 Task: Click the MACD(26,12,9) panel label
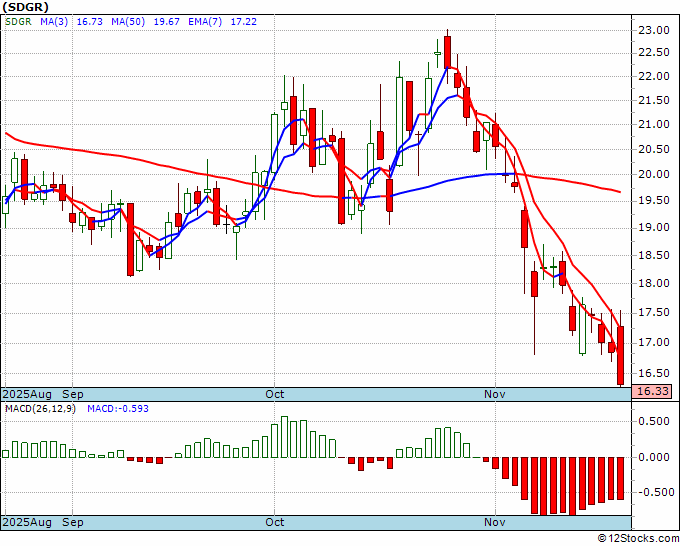40,409
